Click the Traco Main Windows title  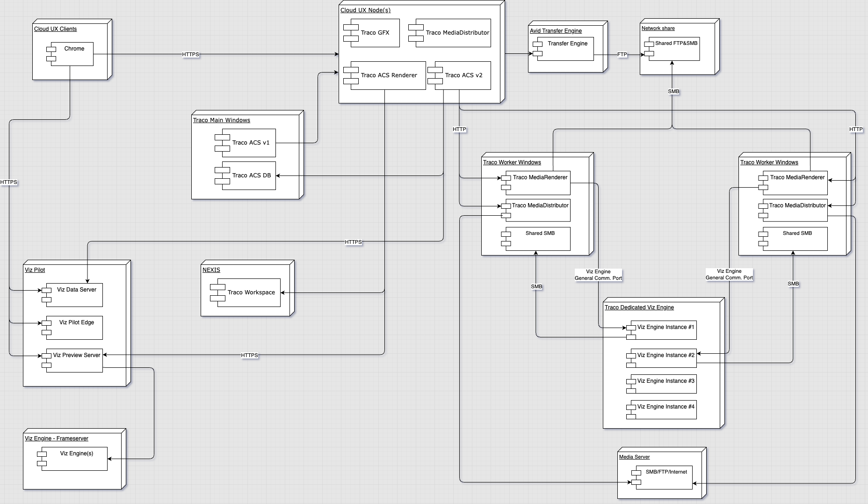(221, 120)
